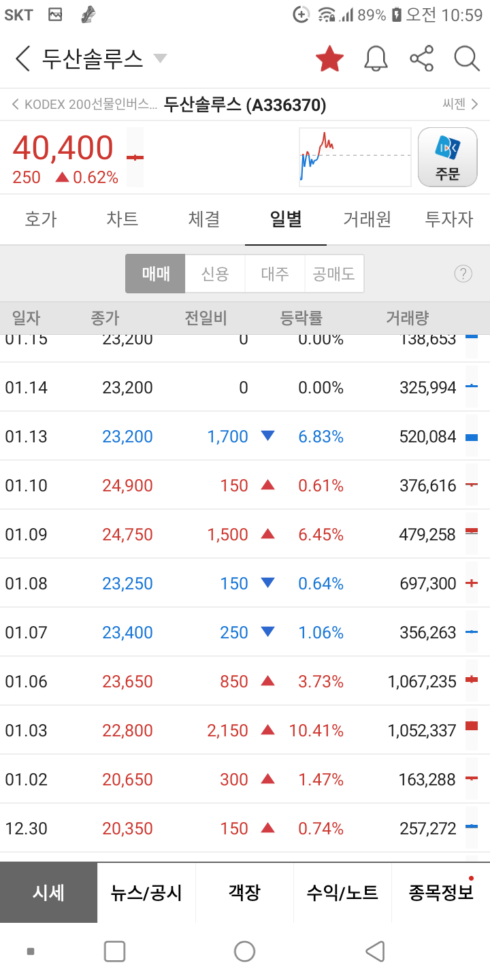This screenshot has width=490, height=980.
Task: Tap the share icon
Action: click(422, 59)
